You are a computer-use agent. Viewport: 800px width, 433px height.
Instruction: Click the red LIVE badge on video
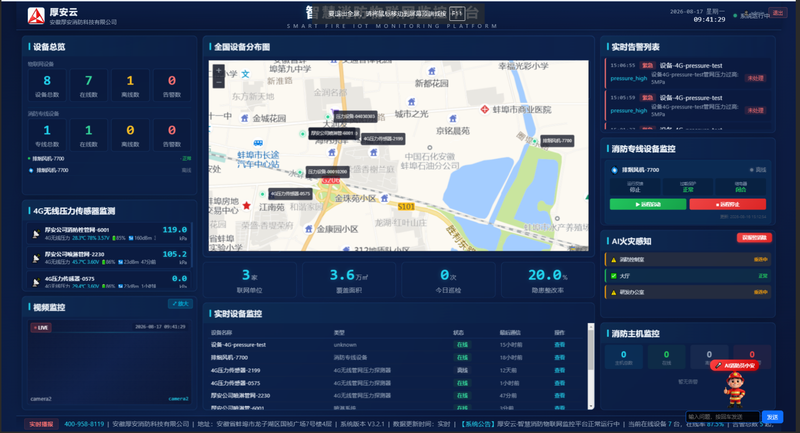click(x=41, y=327)
